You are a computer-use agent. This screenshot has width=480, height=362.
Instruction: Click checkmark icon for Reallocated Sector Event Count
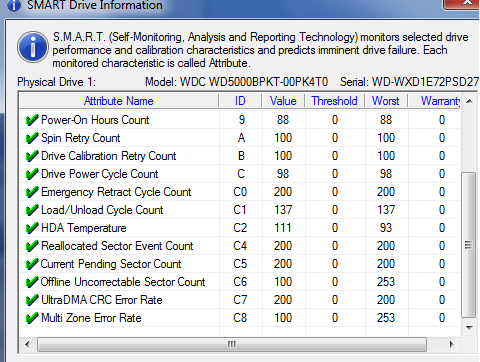32,246
